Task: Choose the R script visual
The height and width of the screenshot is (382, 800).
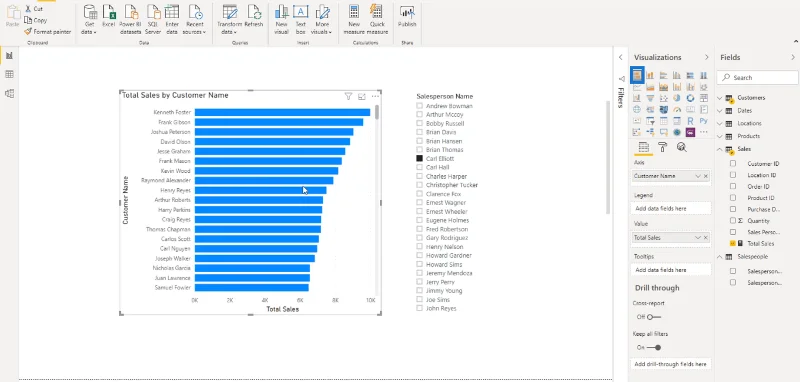Action: (690, 121)
